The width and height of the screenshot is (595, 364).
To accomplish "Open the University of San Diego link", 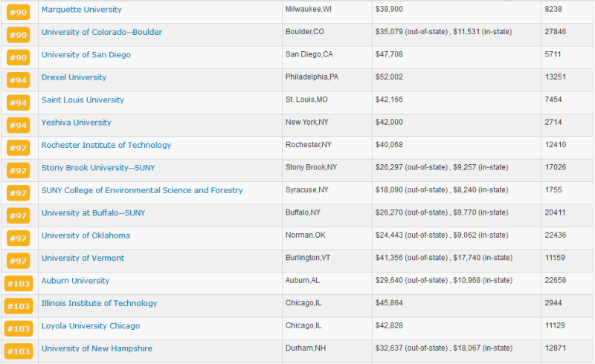I will click(86, 55).
